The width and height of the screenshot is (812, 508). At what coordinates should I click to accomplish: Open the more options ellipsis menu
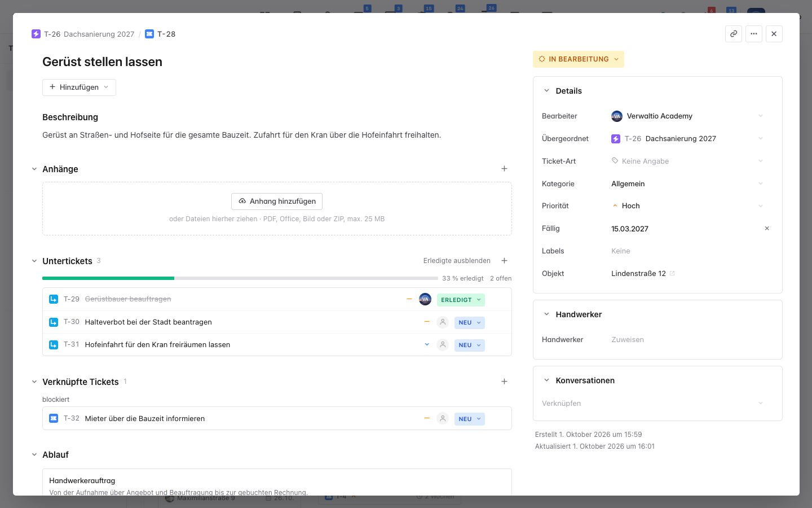coord(754,34)
